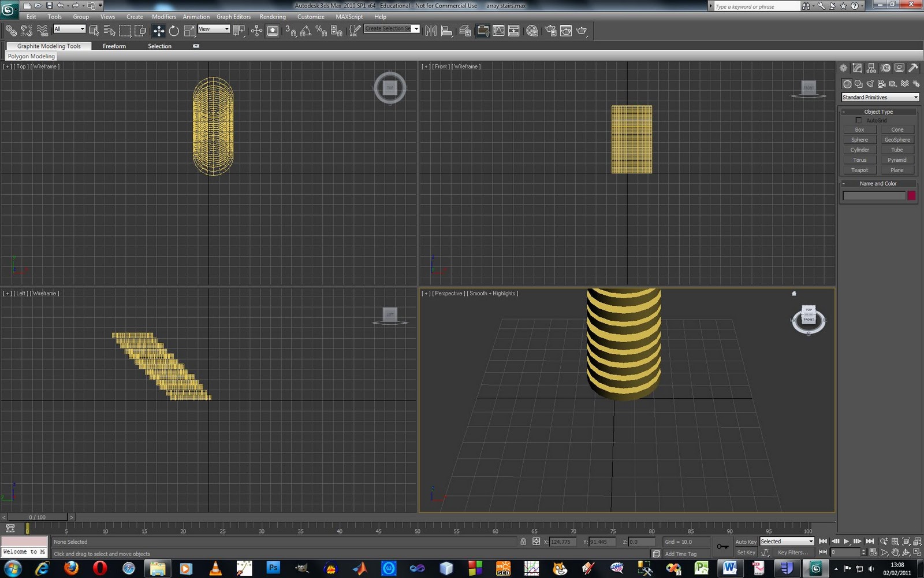The image size is (924, 578).
Task: Select the Lights creation category
Action: pos(870,84)
